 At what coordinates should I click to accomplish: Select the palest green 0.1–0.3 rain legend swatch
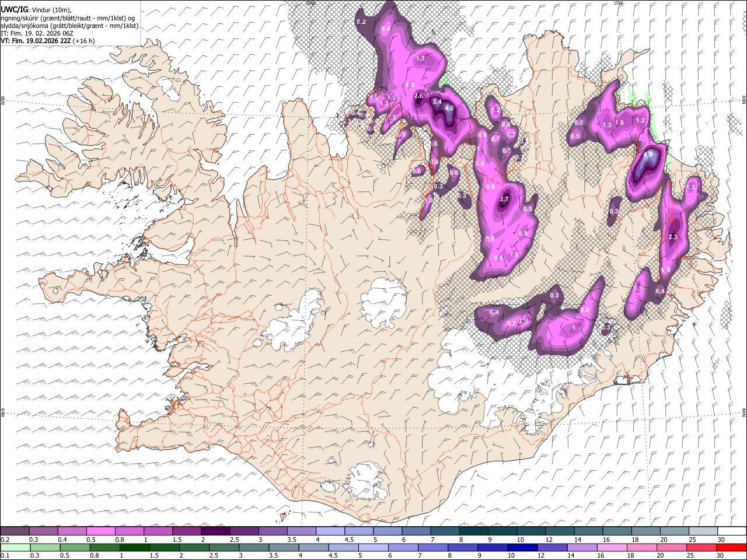pyautogui.click(x=15, y=547)
